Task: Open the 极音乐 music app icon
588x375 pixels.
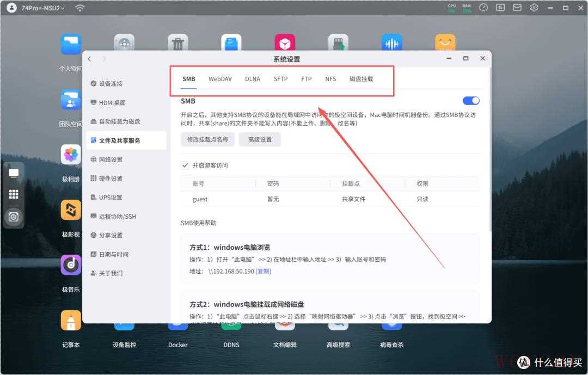Action: [x=71, y=265]
